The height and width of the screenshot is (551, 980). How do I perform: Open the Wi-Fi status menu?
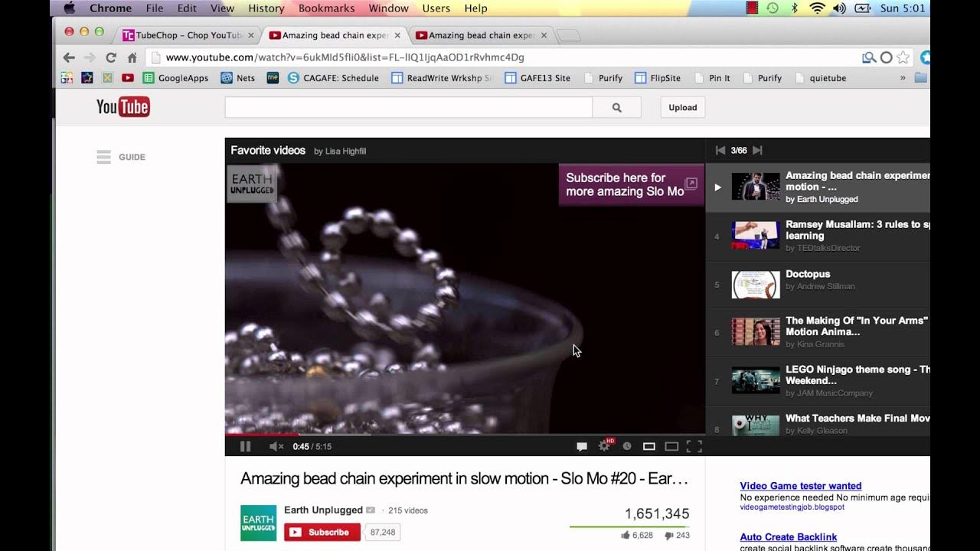(x=817, y=8)
